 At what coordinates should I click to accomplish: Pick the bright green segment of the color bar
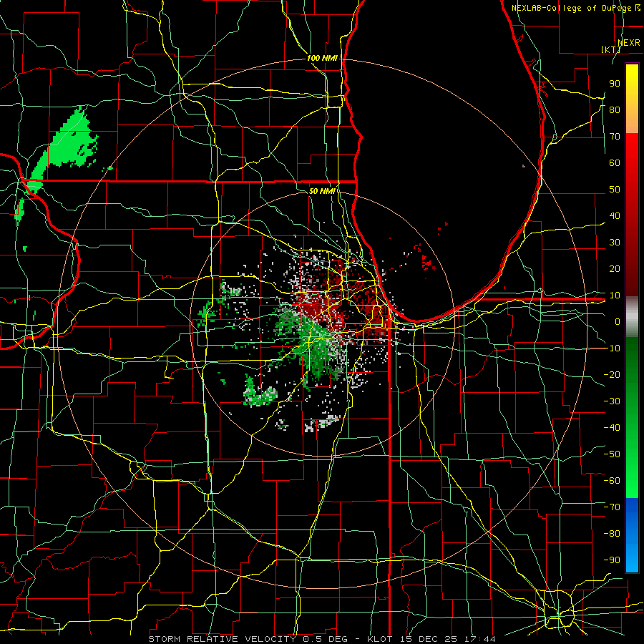pos(632,472)
